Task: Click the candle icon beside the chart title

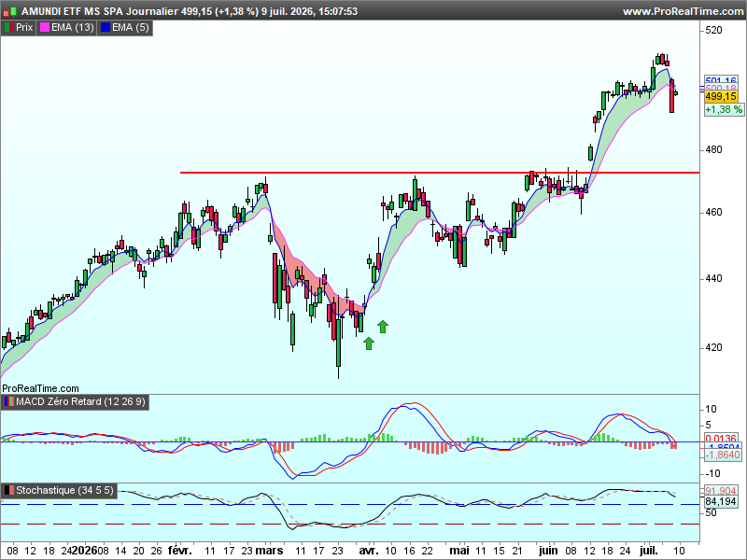Action: [11, 11]
